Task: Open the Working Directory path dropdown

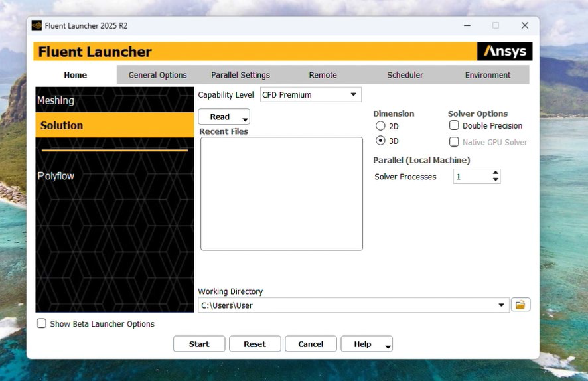Action: coord(501,305)
